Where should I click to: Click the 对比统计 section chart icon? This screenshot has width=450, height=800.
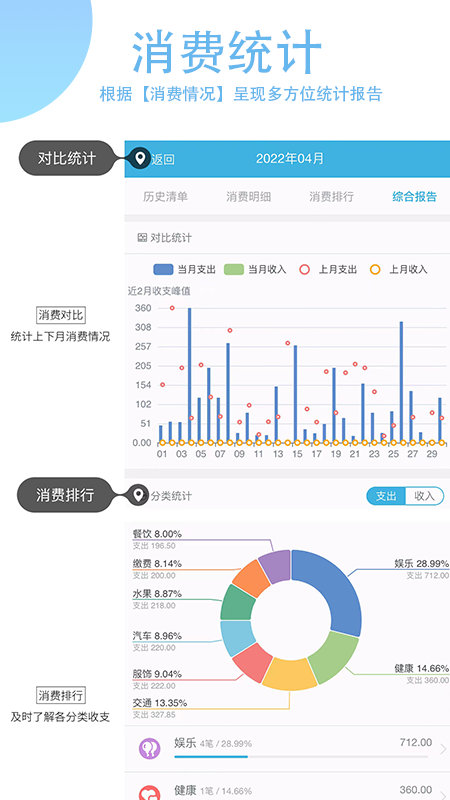pos(142,237)
